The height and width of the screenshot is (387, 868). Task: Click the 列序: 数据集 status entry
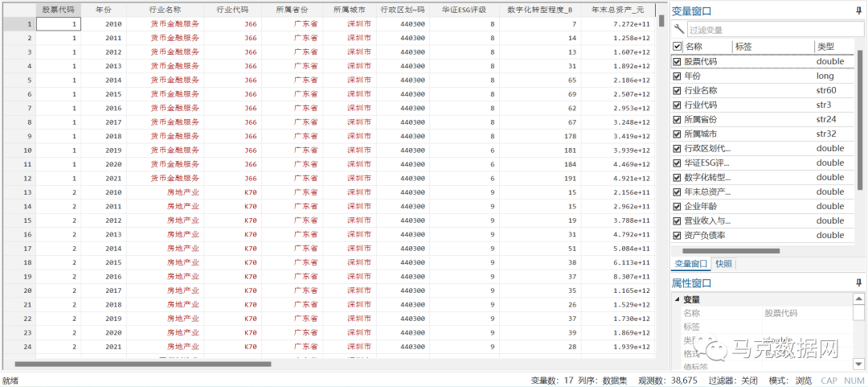pos(603,381)
